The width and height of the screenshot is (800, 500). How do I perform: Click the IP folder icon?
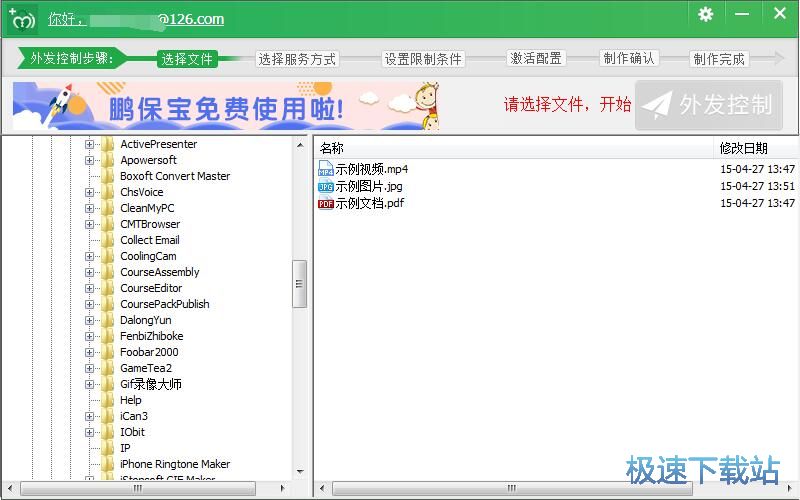point(107,448)
